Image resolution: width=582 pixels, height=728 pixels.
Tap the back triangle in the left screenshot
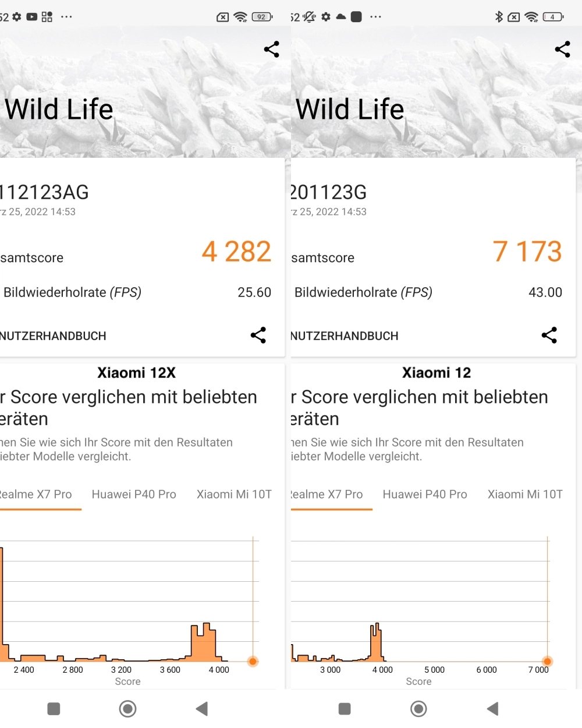[202, 708]
